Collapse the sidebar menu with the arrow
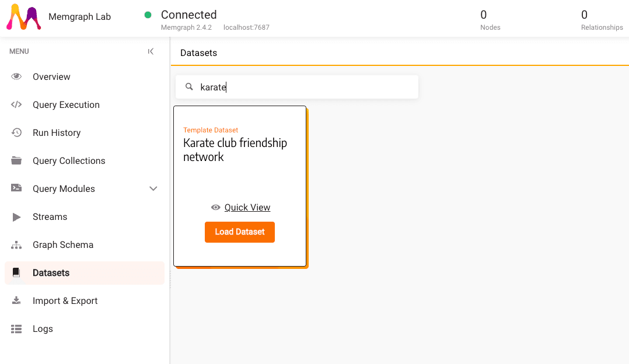The image size is (629, 364). (151, 51)
